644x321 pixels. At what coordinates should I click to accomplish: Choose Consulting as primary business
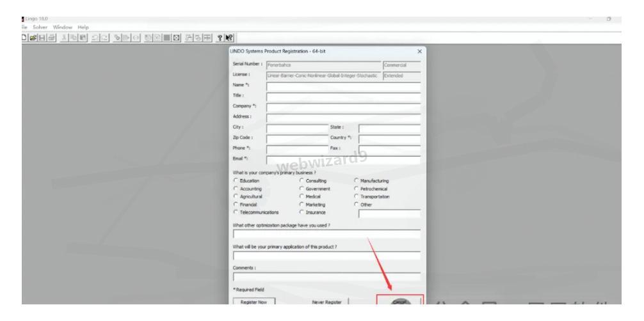302,181
